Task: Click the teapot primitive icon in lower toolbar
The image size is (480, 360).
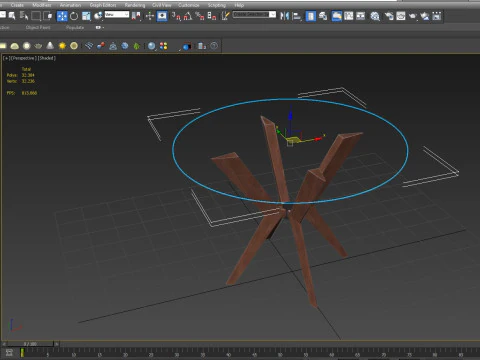Action: (38, 46)
